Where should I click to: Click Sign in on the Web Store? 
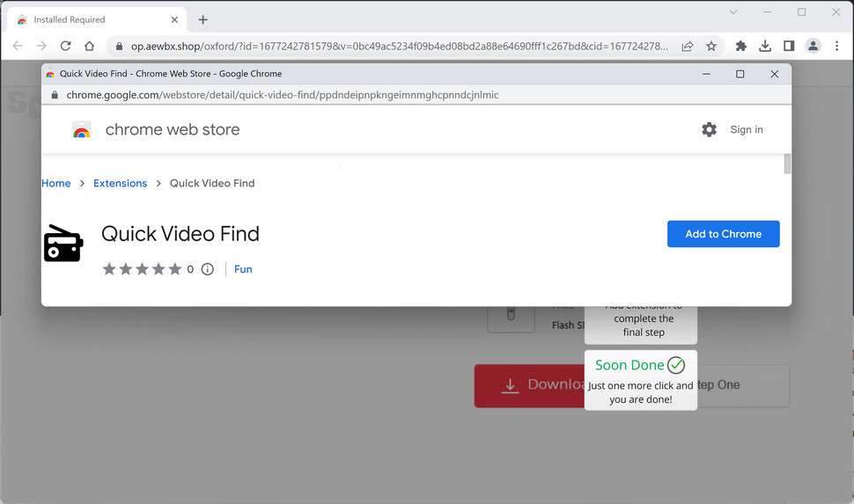point(747,129)
